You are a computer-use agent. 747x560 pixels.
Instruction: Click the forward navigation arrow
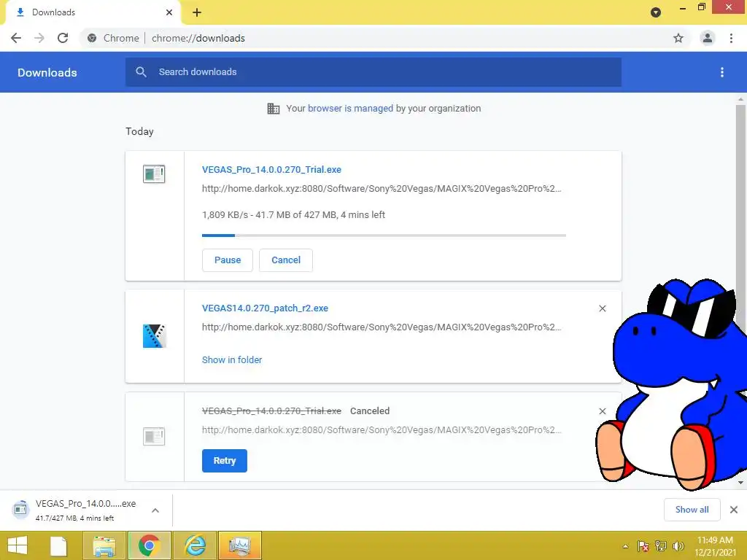(x=39, y=38)
